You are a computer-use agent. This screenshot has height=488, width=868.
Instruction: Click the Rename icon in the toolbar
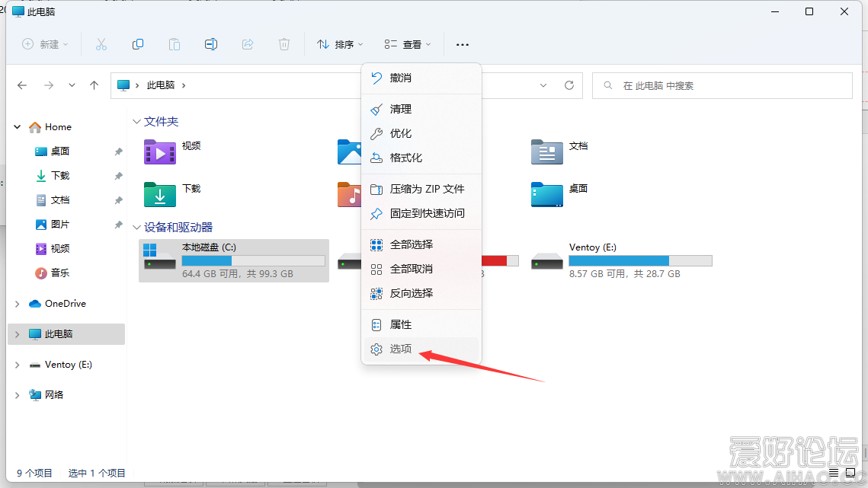click(x=211, y=44)
